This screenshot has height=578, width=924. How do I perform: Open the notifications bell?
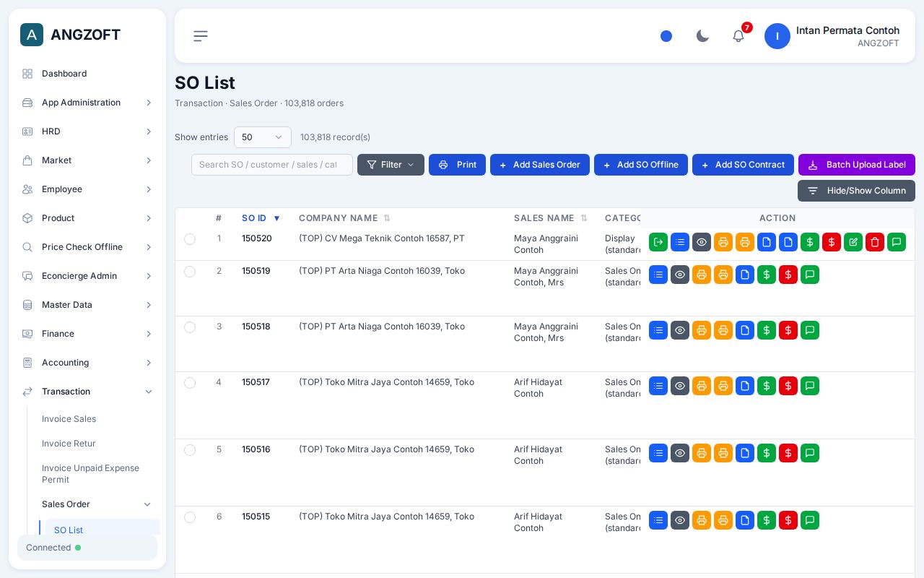[x=738, y=36]
